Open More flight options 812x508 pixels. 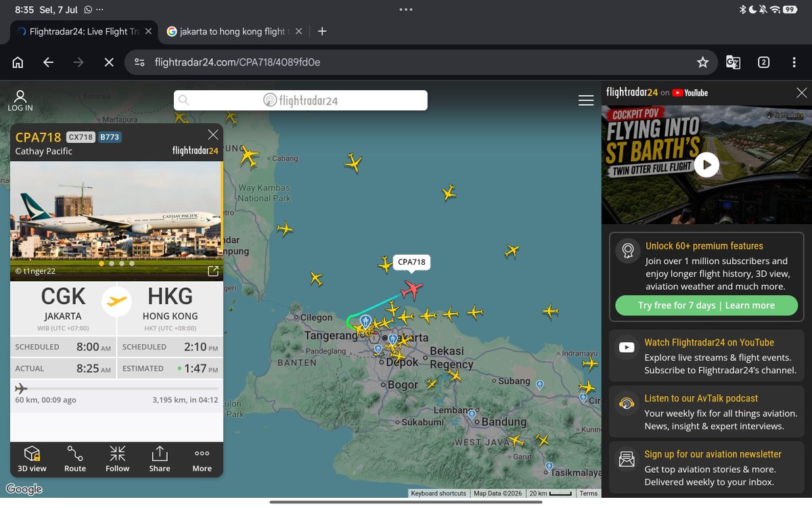(x=202, y=459)
